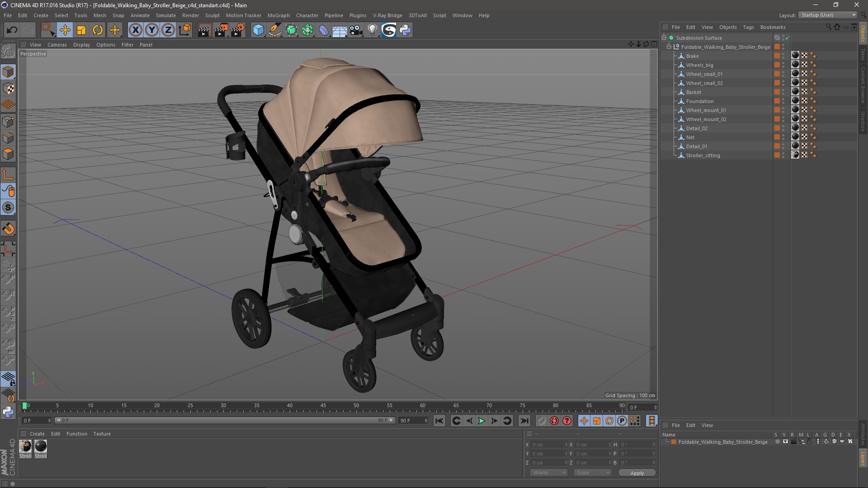This screenshot has width=868, height=488.
Task: Toggle Y axis lock
Action: 152,30
